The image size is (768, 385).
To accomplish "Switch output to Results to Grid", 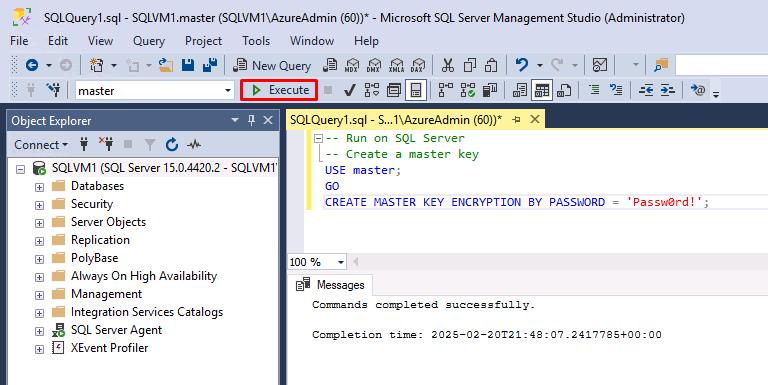I will point(542,90).
